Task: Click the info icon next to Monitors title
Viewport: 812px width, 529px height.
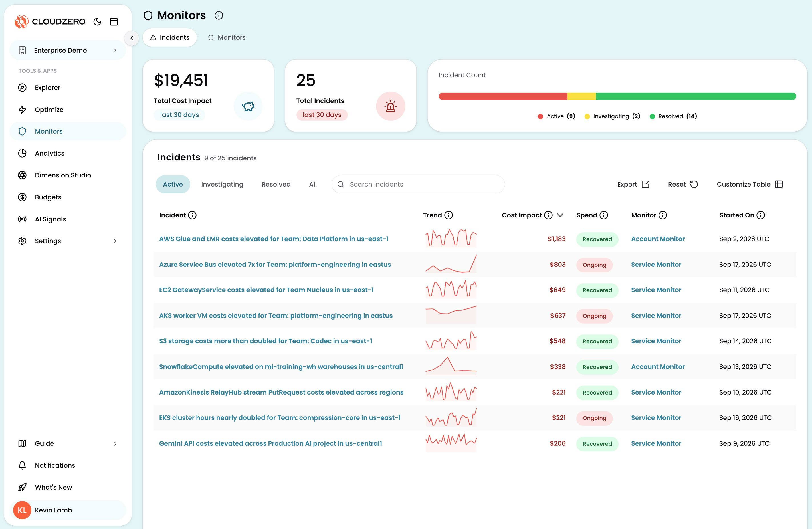Action: click(x=219, y=15)
